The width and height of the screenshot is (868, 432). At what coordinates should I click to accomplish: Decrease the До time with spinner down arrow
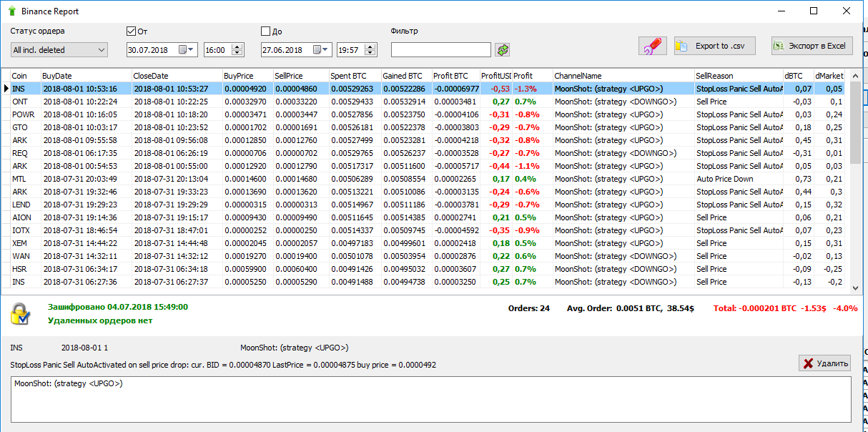pyautogui.click(x=371, y=54)
